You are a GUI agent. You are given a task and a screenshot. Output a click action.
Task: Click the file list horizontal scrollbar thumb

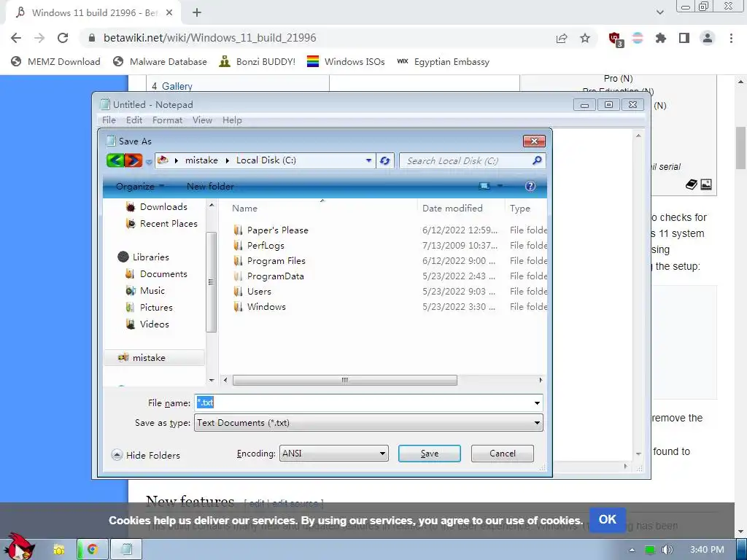click(x=345, y=380)
